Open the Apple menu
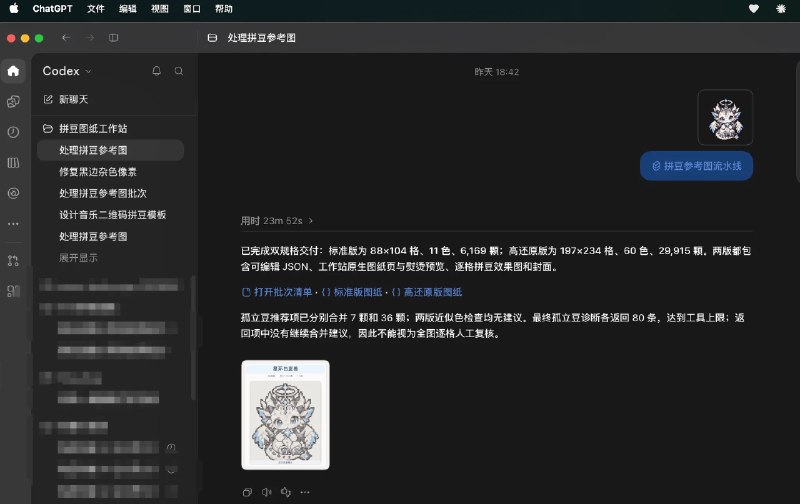Screen dimensions: 800x504 (x=14, y=9)
